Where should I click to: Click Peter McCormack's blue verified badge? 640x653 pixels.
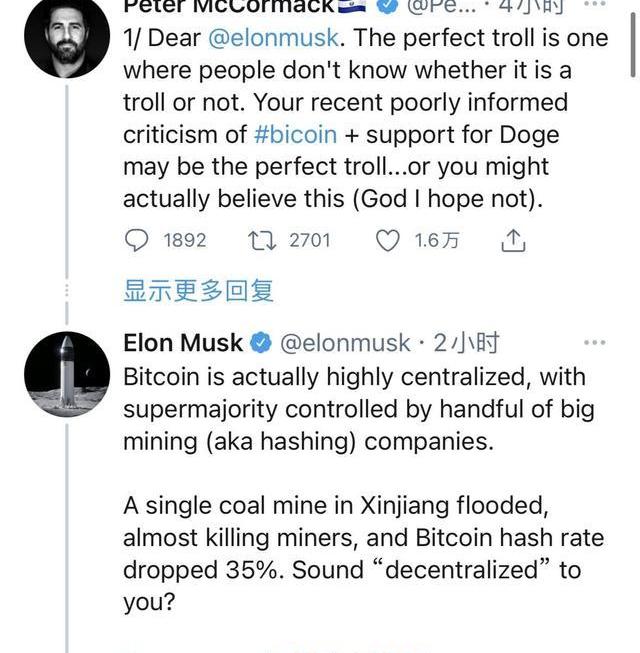coord(386,7)
